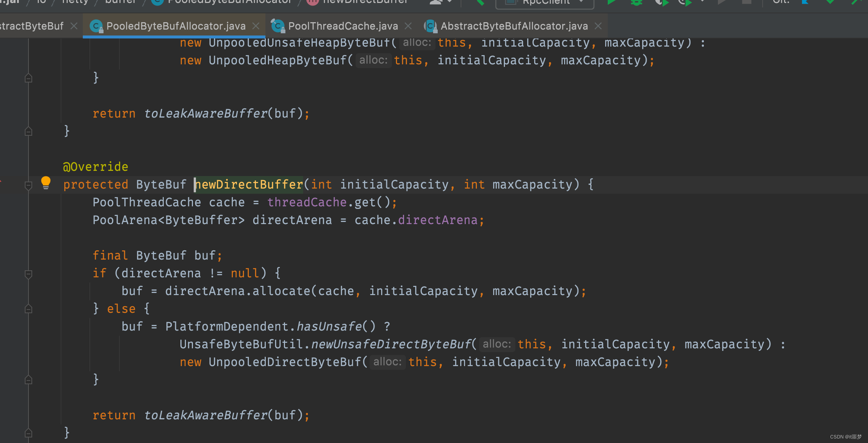This screenshot has width=868, height=443.
Task: Click 'newUnsafeDirectByteBuf' method call
Action: (x=391, y=344)
